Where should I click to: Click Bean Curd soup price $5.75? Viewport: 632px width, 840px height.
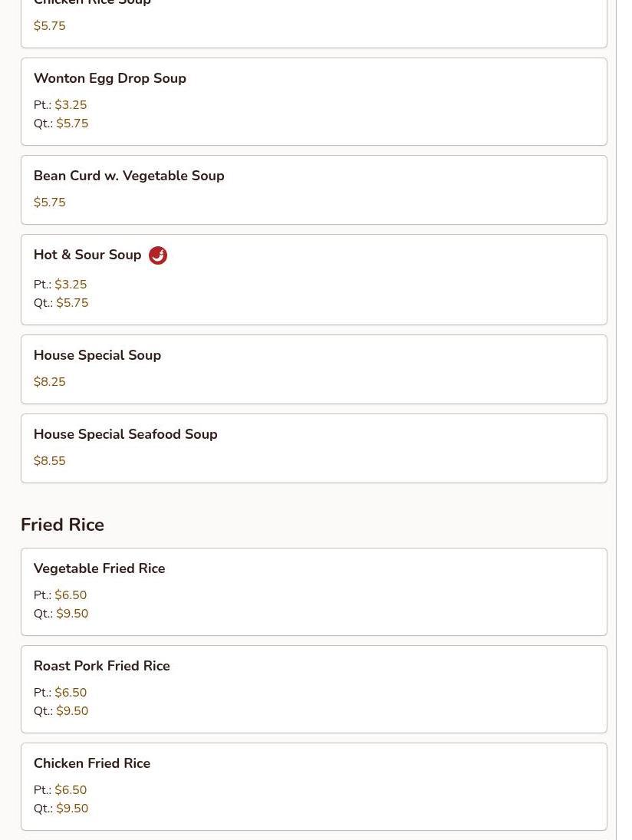(50, 203)
